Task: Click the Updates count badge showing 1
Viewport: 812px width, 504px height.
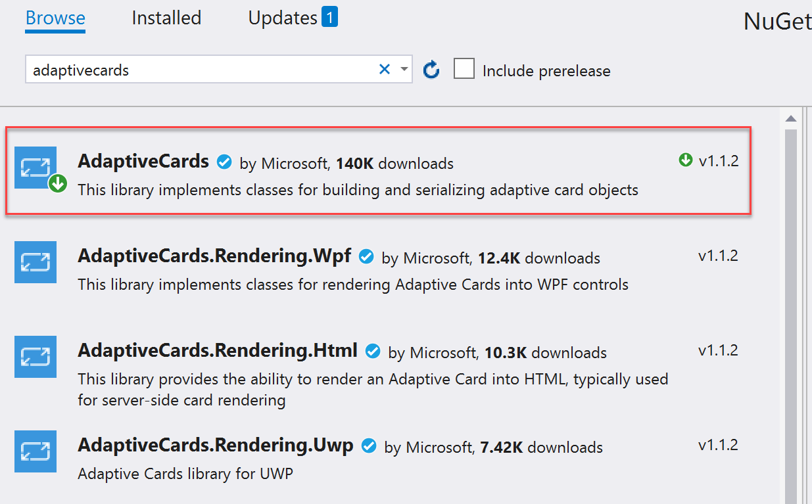Action: click(331, 16)
